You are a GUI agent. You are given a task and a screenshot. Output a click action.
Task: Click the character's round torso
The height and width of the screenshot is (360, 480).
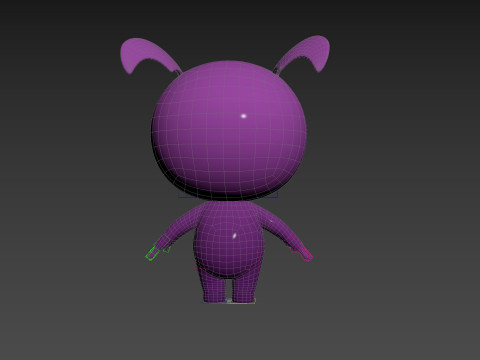pos(229,239)
